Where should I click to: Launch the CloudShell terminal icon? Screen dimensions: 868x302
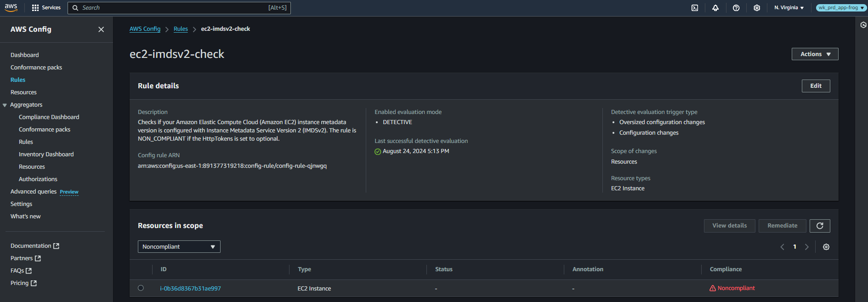click(x=695, y=8)
